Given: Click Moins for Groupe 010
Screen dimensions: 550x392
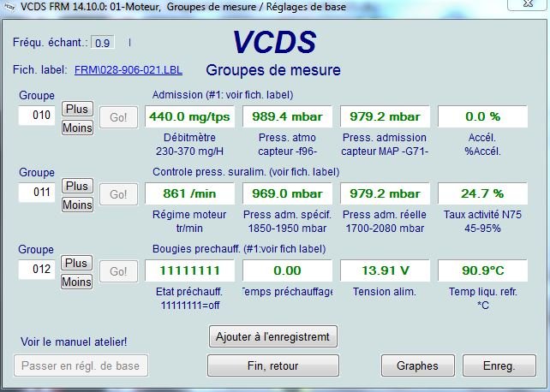Looking at the screenshot, I should pos(77,128).
